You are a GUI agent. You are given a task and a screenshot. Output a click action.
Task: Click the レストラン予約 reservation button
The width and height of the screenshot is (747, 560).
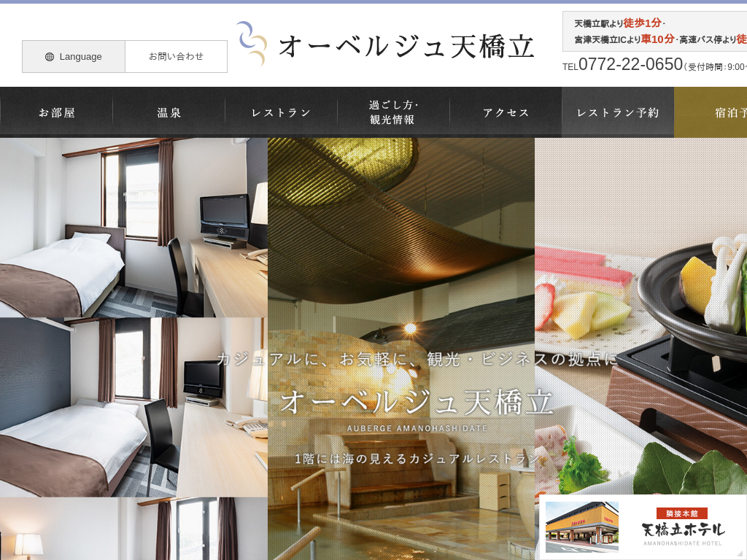point(618,112)
